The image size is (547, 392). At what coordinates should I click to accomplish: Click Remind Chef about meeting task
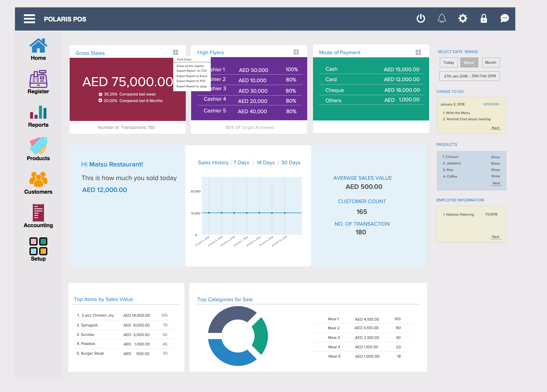click(467, 119)
